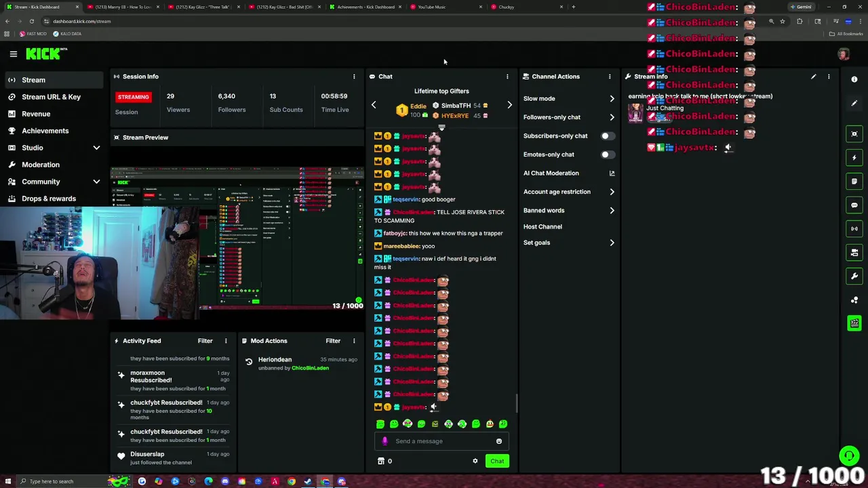Edit stream info with the pencil icon
868x488 pixels.
pos(813,77)
